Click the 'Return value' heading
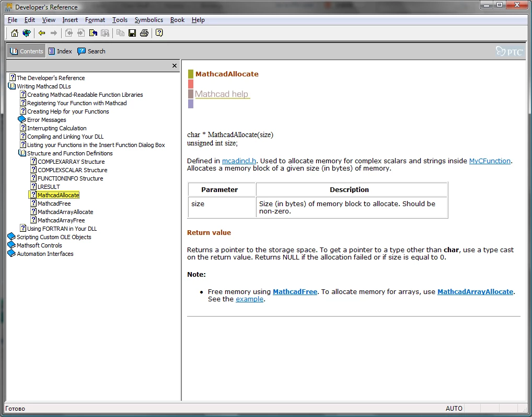This screenshot has height=417, width=532. point(209,233)
